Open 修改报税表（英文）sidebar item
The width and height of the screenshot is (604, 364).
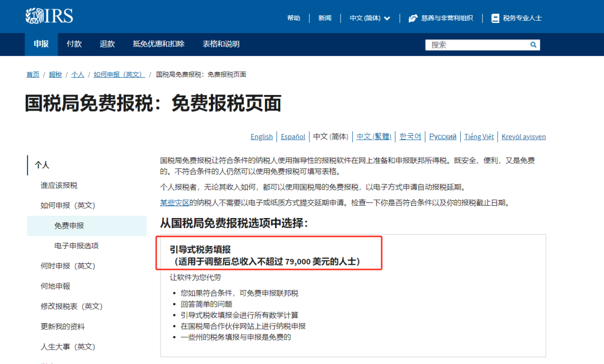[x=72, y=306]
